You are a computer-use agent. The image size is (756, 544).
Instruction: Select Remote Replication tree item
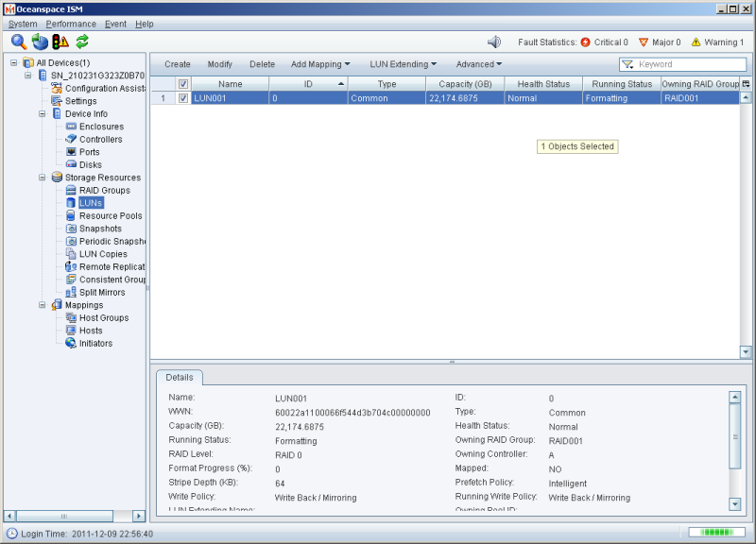pos(112,266)
